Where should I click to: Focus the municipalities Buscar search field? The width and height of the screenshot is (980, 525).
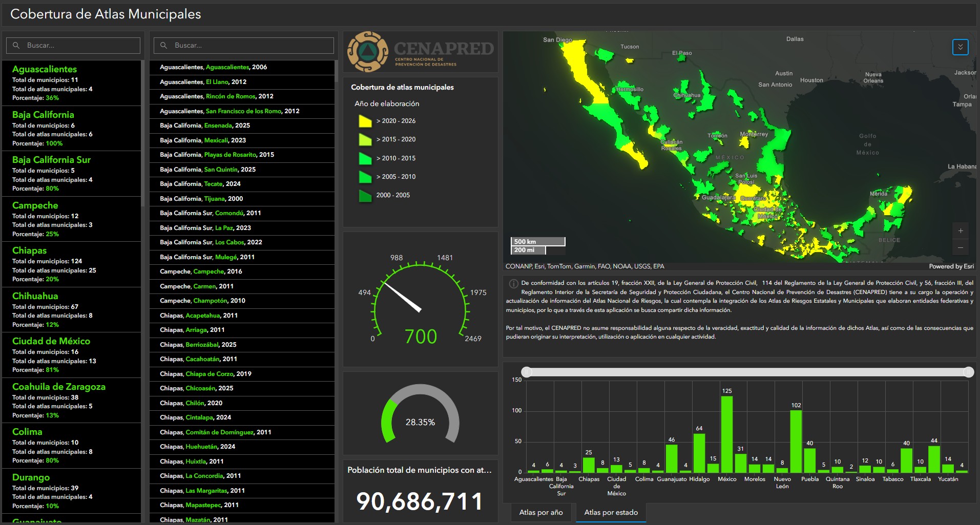(x=244, y=46)
